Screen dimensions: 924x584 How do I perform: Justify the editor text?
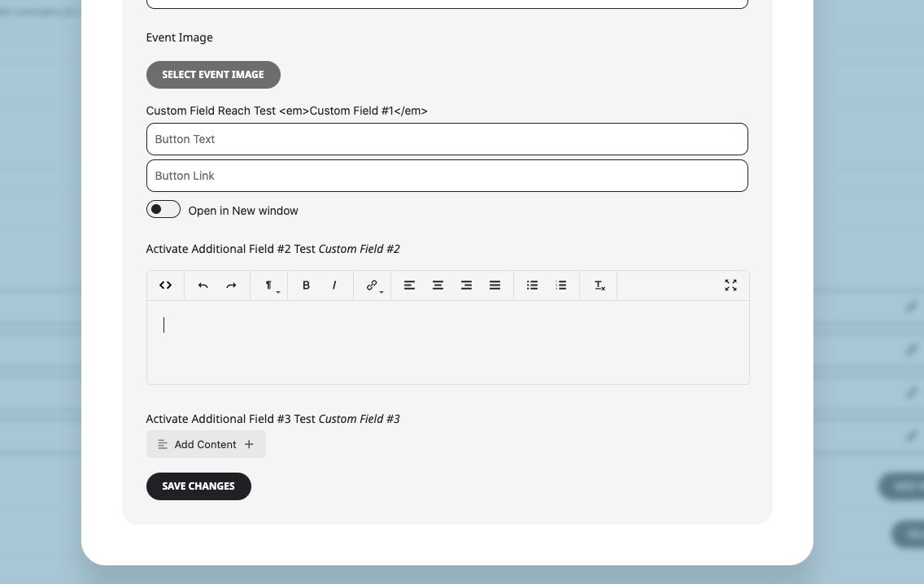(495, 285)
